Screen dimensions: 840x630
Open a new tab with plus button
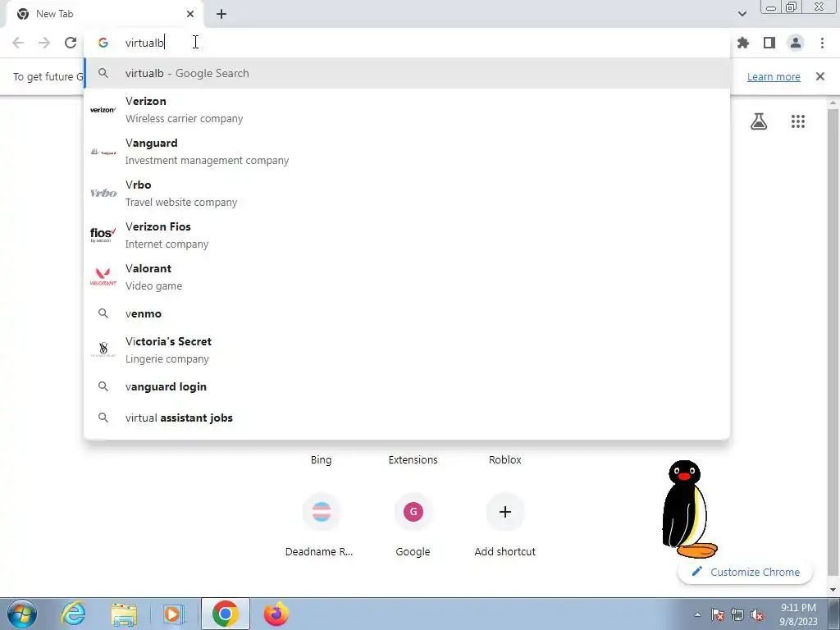221,14
